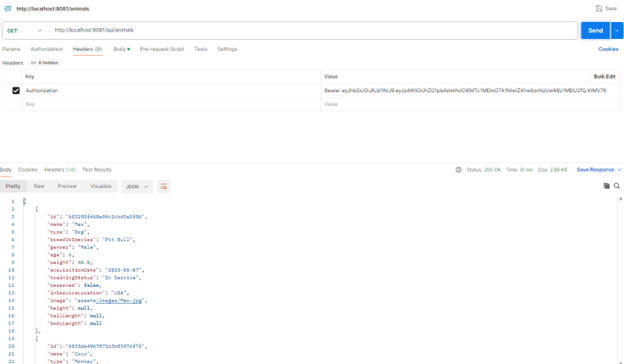
Task: Open the assets/images/Max.jpg link in response
Action: click(x=119, y=301)
